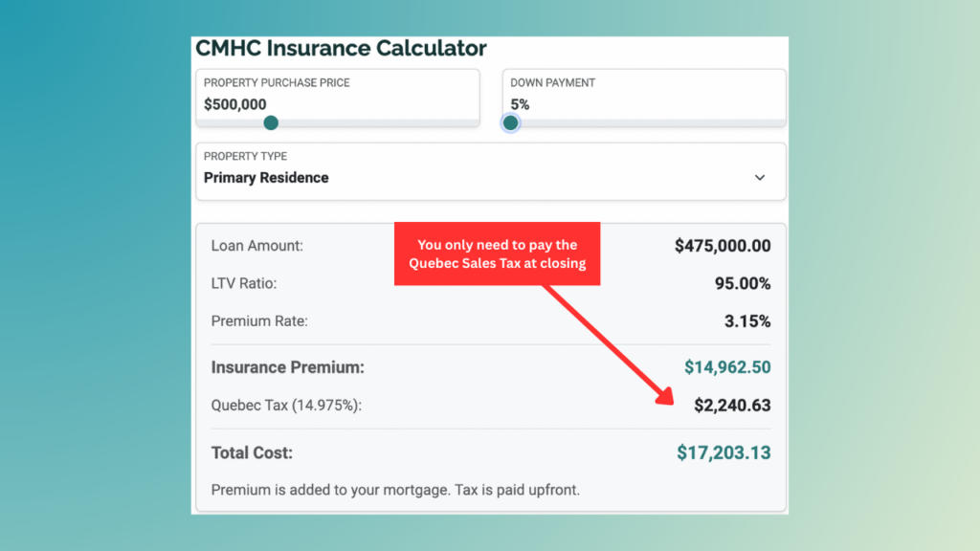Click the "Premium is added to your mortgage" note
The width and height of the screenshot is (980, 551).
(395, 491)
